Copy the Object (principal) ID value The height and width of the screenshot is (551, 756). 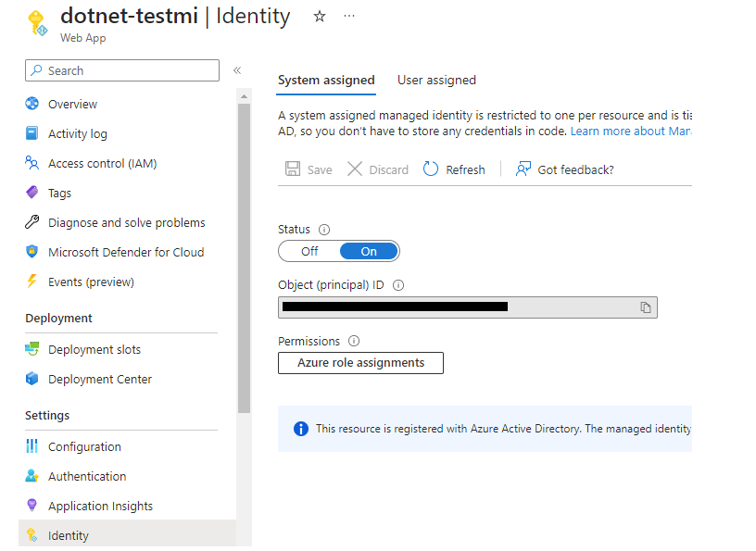click(x=646, y=307)
